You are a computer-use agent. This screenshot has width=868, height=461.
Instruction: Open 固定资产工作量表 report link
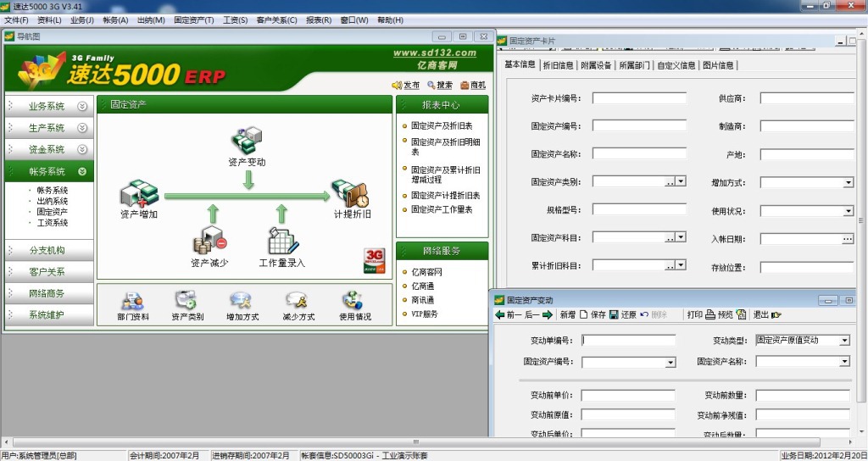pos(441,209)
